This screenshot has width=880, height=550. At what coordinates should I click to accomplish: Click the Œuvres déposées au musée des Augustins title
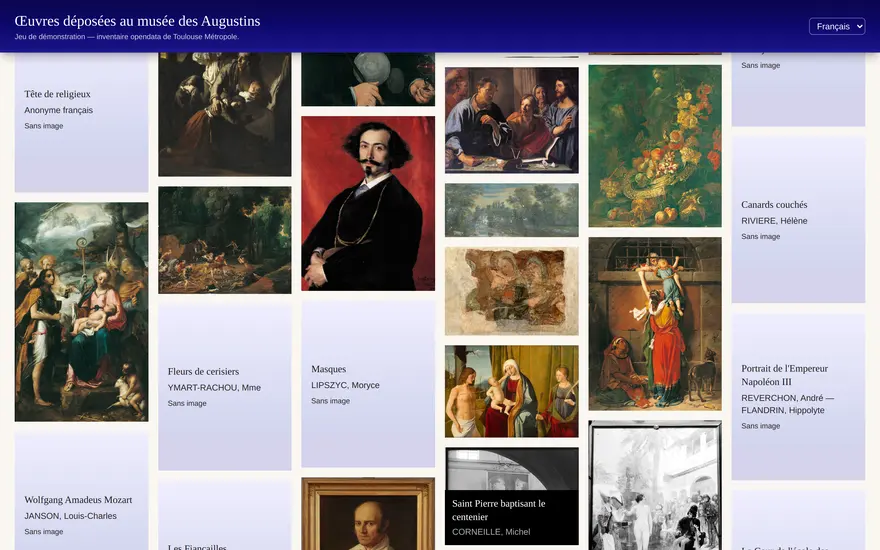pos(138,21)
